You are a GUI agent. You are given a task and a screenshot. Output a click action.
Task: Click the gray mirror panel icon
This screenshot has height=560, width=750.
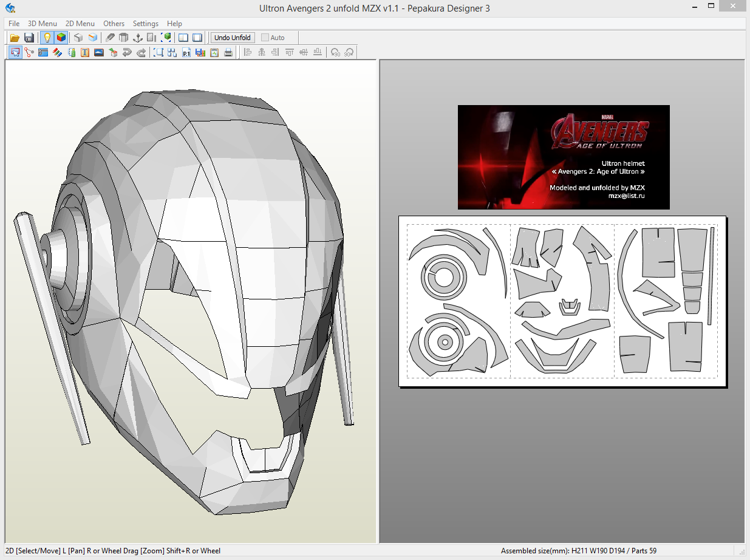point(152,38)
